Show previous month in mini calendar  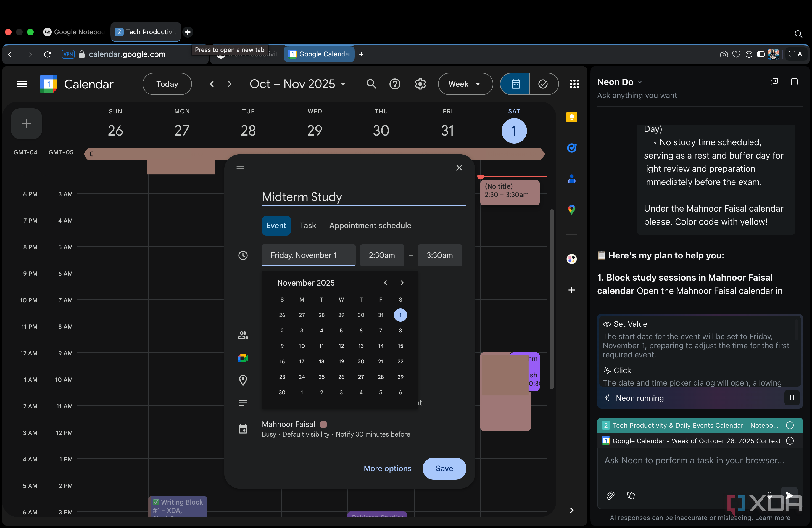(x=385, y=283)
